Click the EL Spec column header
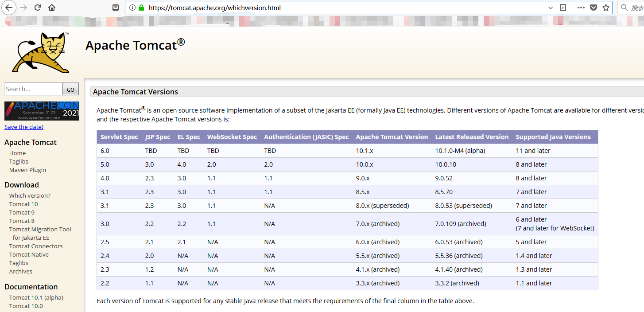644x312 pixels. tap(189, 137)
